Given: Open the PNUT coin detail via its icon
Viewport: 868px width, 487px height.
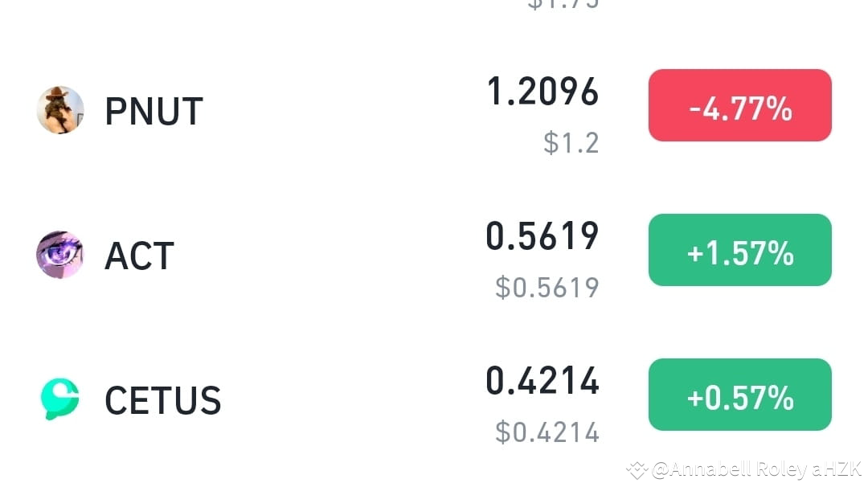Looking at the screenshot, I should pos(60,109).
